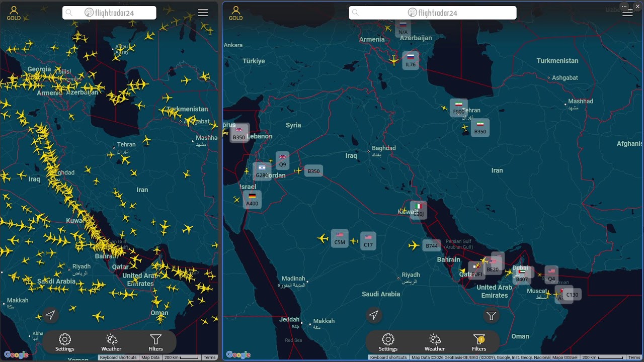This screenshot has height=362, width=644.
Task: Click the round filter funnel button on right map
Action: [x=492, y=316]
